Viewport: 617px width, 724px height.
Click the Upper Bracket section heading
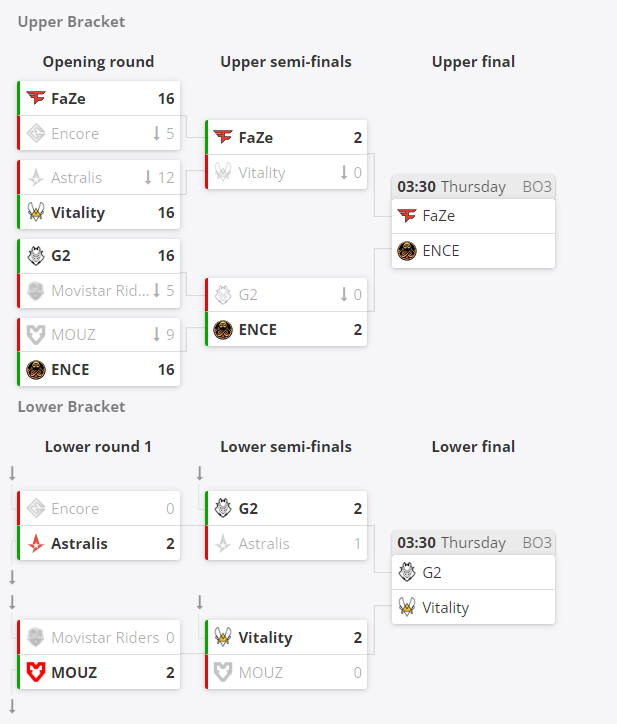click(71, 22)
